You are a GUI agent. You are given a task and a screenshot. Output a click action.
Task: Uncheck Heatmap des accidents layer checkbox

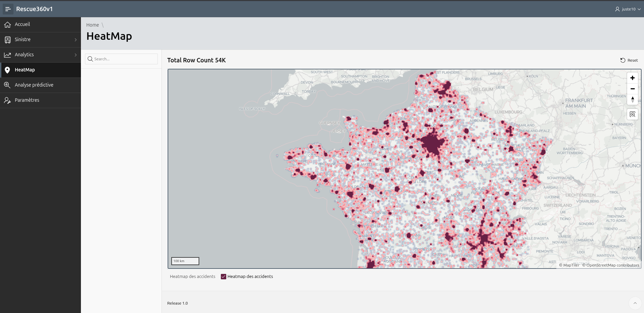click(x=223, y=277)
